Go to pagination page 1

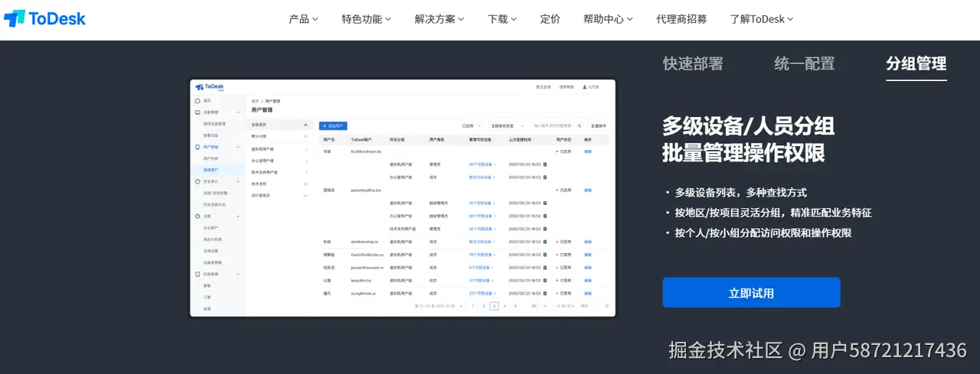tap(473, 306)
